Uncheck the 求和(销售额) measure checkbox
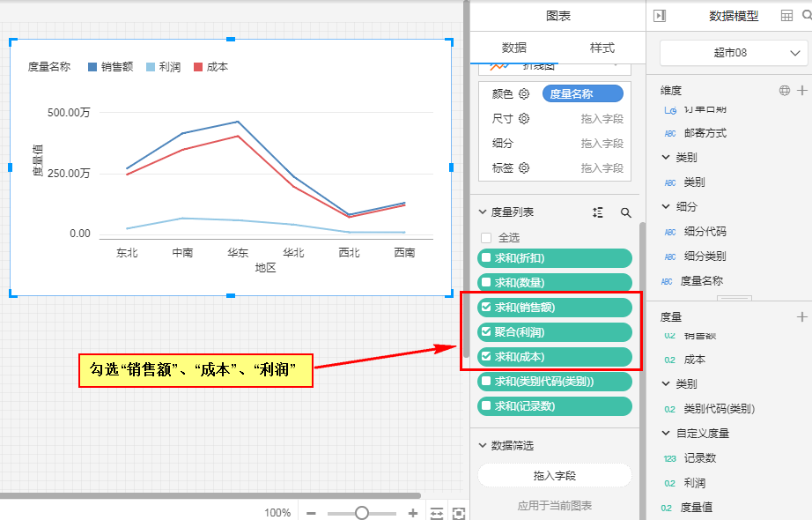812x520 pixels. pyautogui.click(x=486, y=308)
